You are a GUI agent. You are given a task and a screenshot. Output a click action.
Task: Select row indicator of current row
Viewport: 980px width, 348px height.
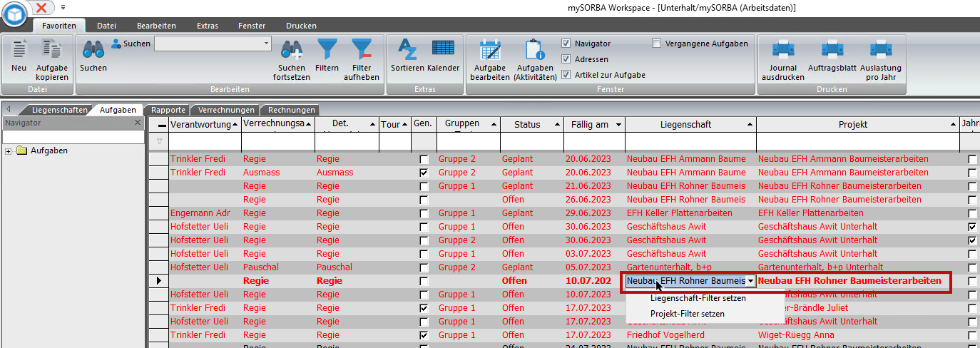[158, 281]
